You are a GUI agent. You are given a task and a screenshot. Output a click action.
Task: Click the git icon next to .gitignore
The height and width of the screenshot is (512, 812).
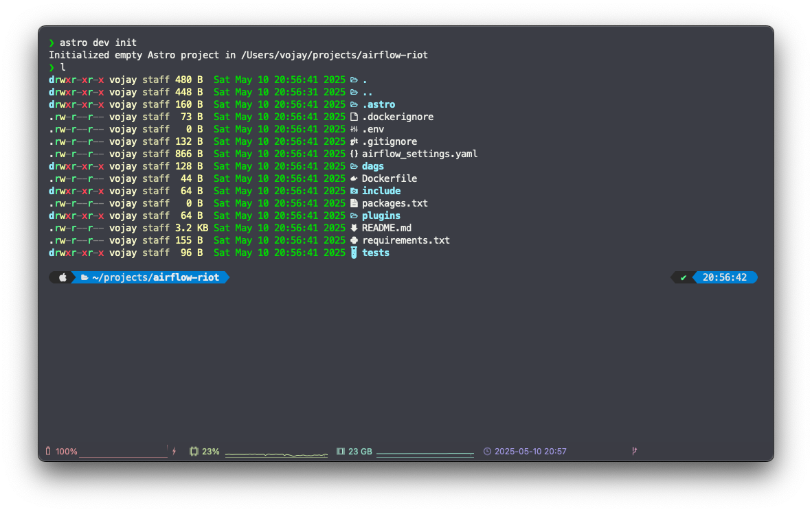[x=354, y=141]
